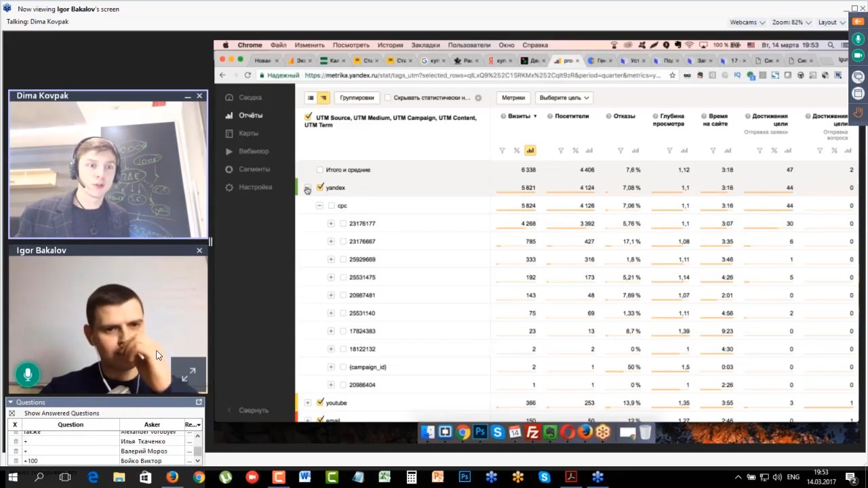Collapse the Questions panel header triangle

[x=10, y=402]
